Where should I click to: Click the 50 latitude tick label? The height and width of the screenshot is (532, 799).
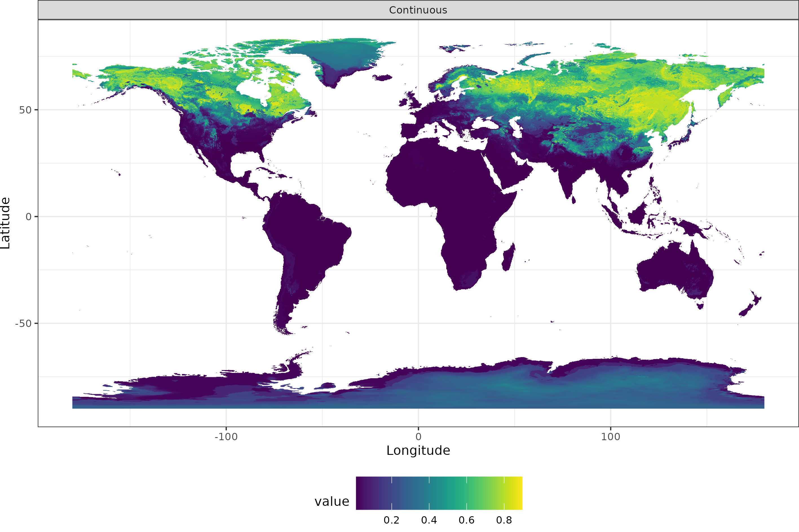tap(25, 110)
